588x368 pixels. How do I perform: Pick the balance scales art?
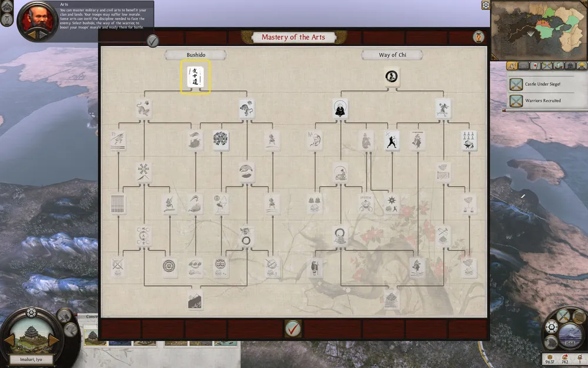coord(469,204)
